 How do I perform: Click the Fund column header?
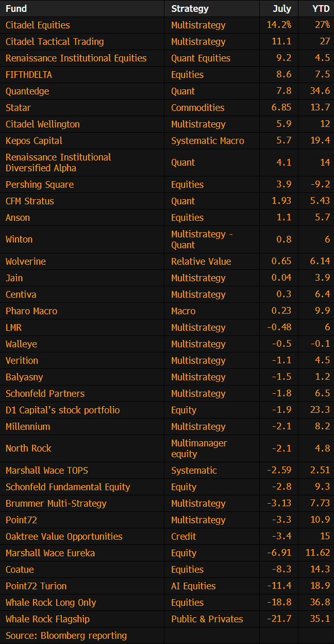pyautogui.click(x=16, y=9)
